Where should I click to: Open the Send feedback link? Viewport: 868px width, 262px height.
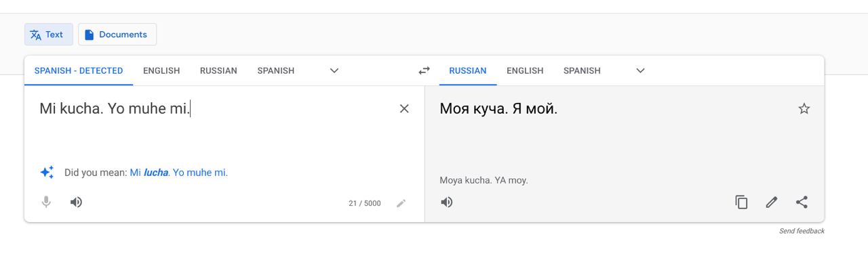click(802, 231)
